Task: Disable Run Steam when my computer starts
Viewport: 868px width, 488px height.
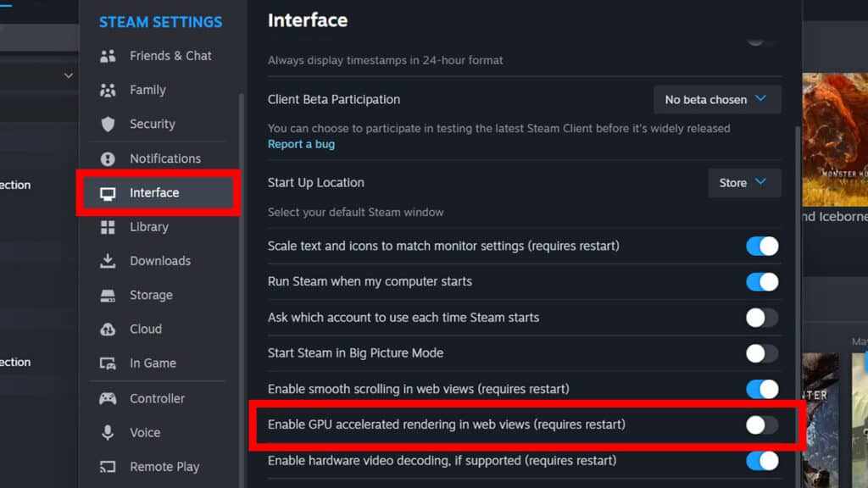Action: tap(761, 282)
